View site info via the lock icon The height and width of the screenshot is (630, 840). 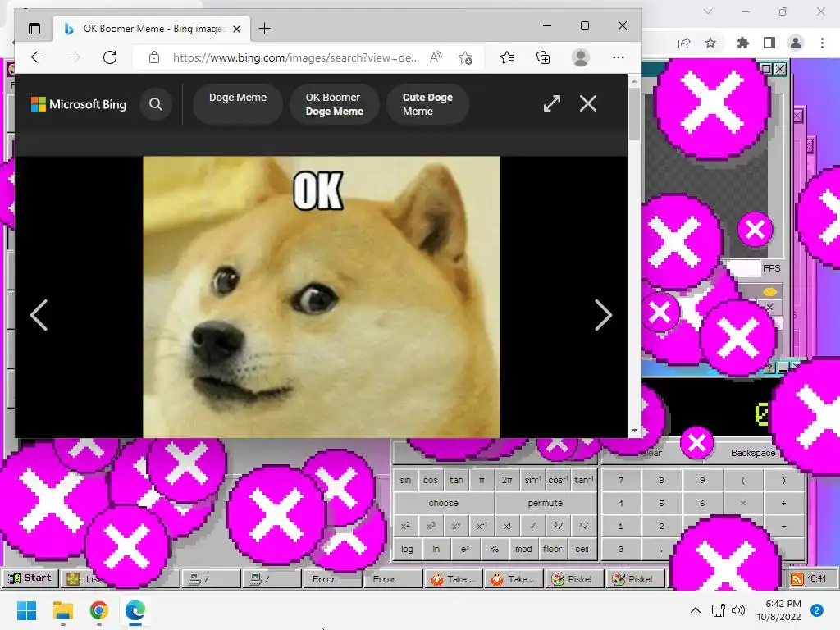154,57
